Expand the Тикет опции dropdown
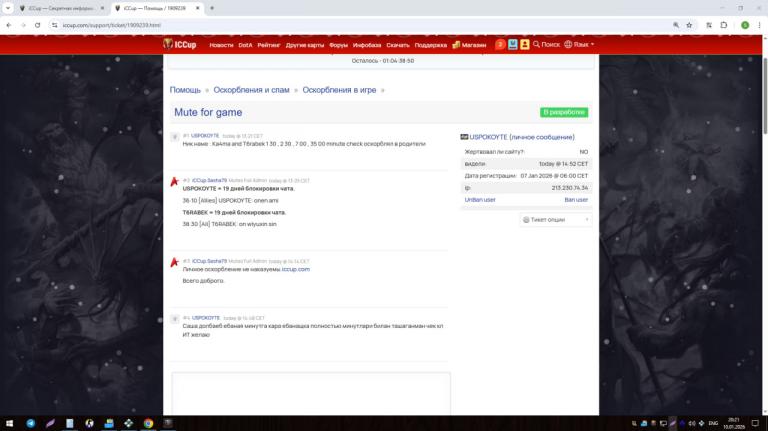This screenshot has height=431, width=768. (x=555, y=220)
